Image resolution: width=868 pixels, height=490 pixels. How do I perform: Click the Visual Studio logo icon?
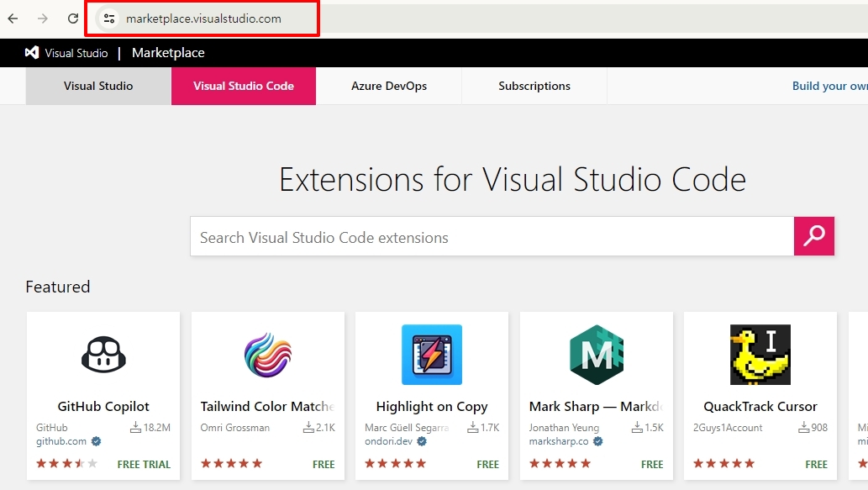(32, 53)
